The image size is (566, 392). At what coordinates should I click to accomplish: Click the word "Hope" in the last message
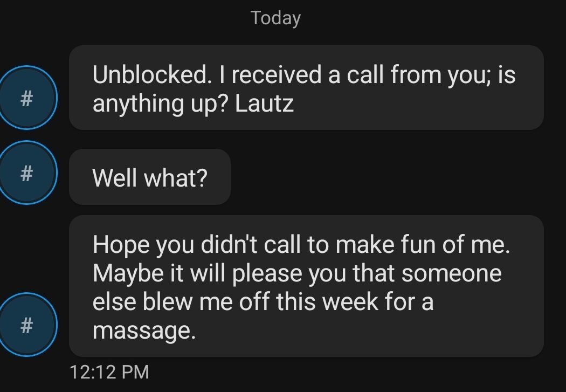tap(120, 245)
